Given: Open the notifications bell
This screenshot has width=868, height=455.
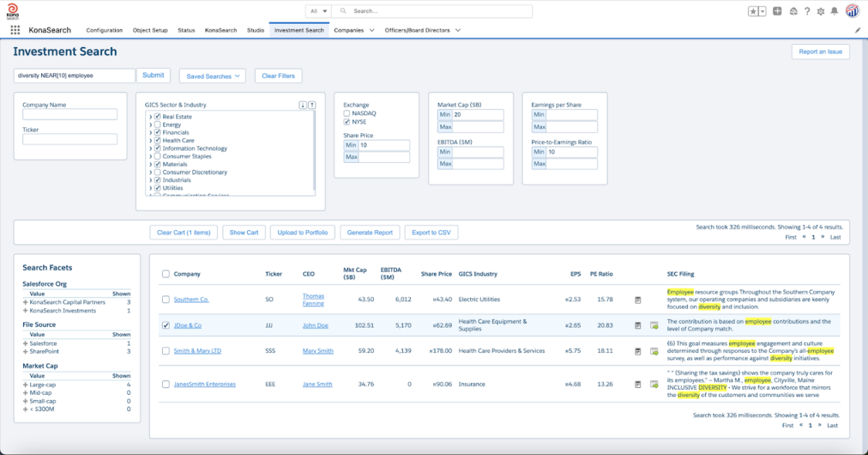Looking at the screenshot, I should coord(834,11).
